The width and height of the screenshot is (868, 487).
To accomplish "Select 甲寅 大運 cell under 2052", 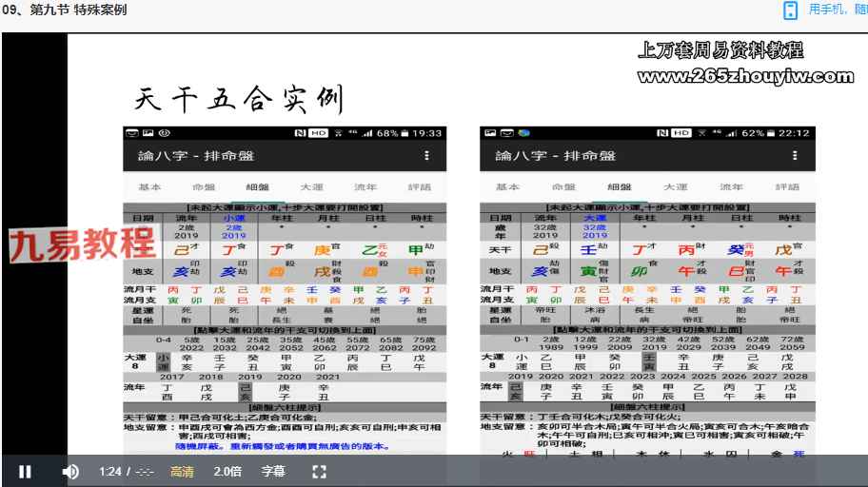I will coord(286,362).
